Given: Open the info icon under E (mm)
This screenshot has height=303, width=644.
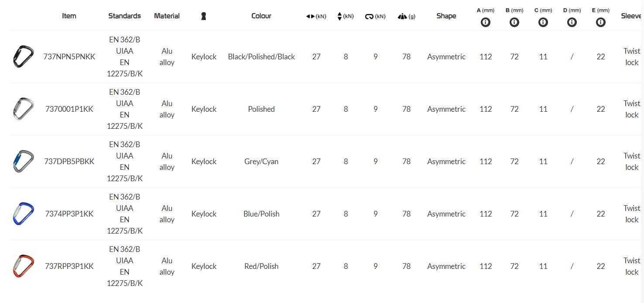Looking at the screenshot, I should click(601, 22).
